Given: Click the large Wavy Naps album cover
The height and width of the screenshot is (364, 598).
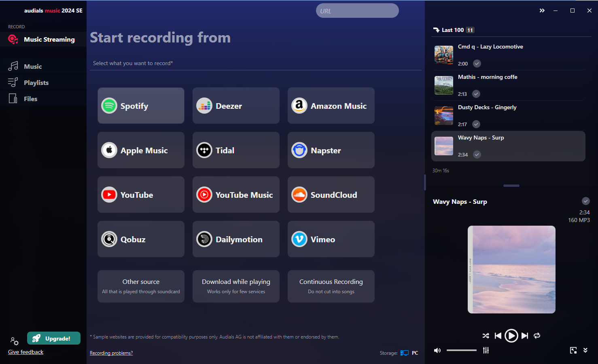Looking at the screenshot, I should (511, 269).
